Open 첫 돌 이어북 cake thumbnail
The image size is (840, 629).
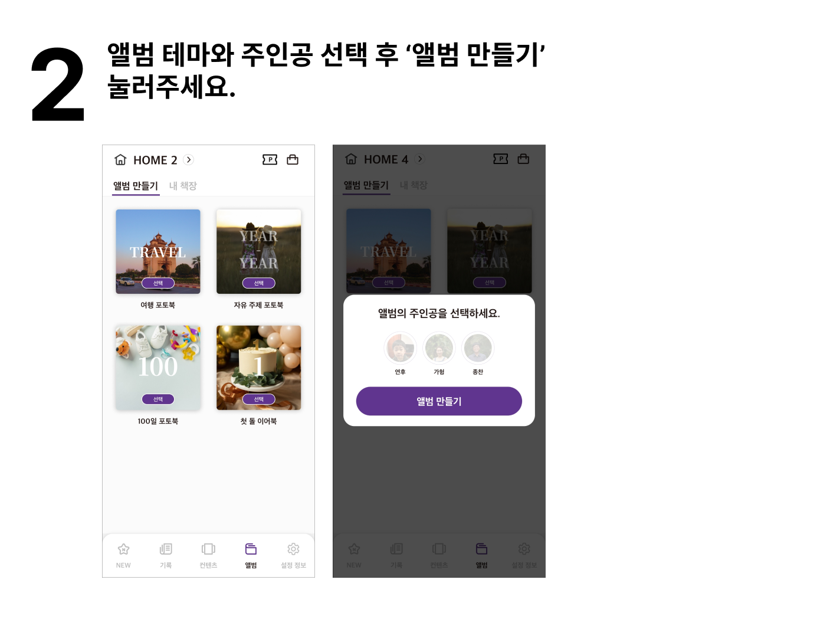pos(259,368)
